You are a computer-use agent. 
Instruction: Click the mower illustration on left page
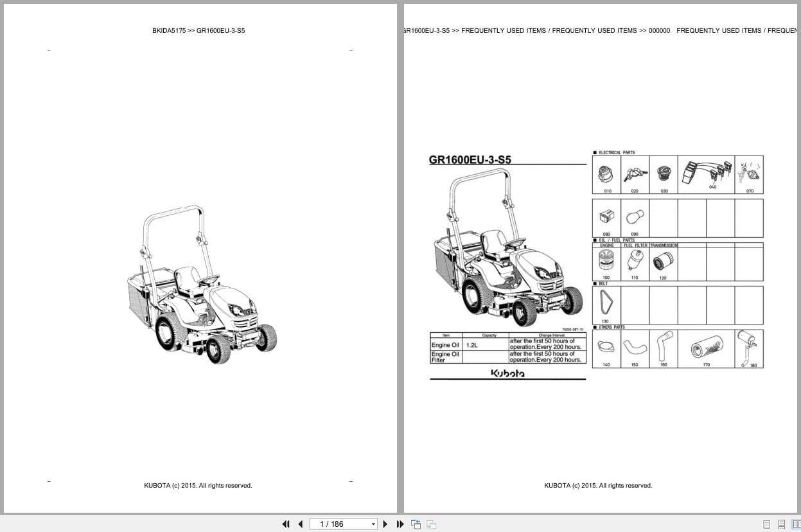(x=202, y=285)
